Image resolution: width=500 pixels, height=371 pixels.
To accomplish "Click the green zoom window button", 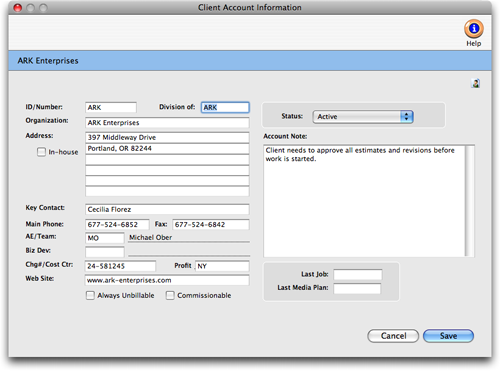I will click(x=43, y=7).
